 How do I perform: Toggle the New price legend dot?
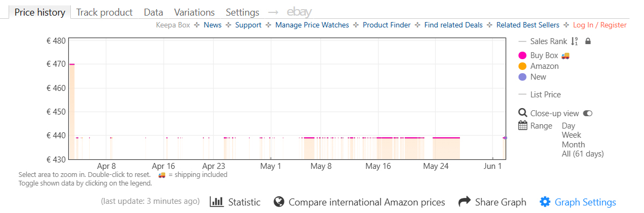tap(523, 77)
